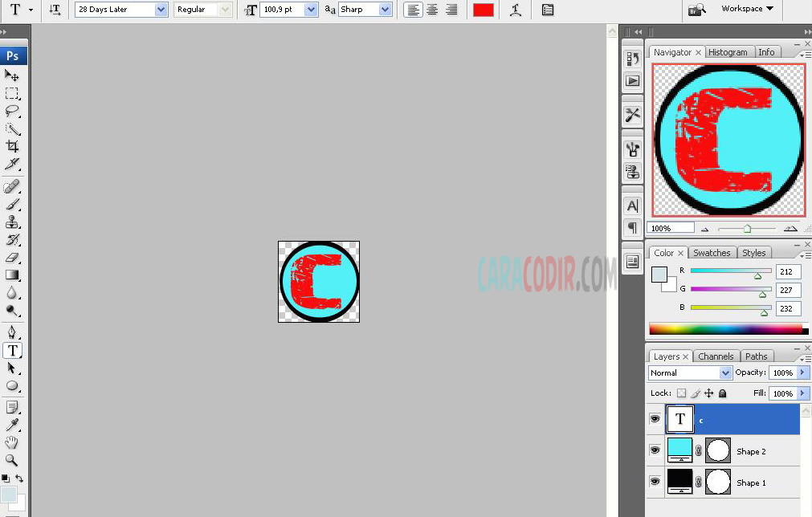Hide the text layer c
The width and height of the screenshot is (812, 517).
tap(655, 419)
